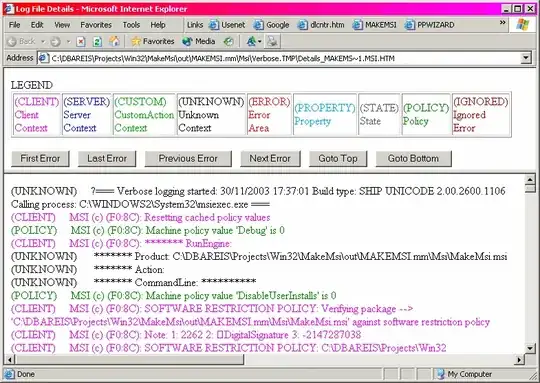Expand the Mail button dropdown arrow
The width and height of the screenshot is (540, 383).
260,42
